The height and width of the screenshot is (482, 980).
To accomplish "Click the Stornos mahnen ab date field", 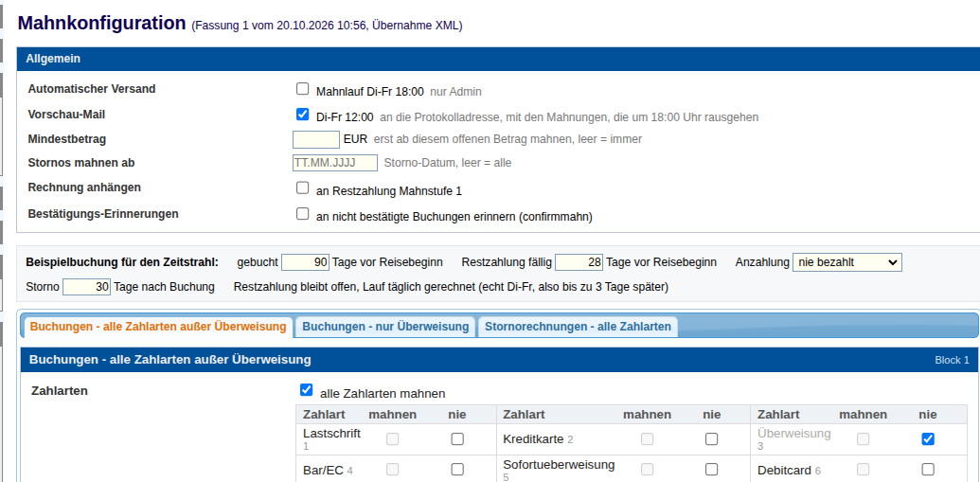I will click(335, 163).
